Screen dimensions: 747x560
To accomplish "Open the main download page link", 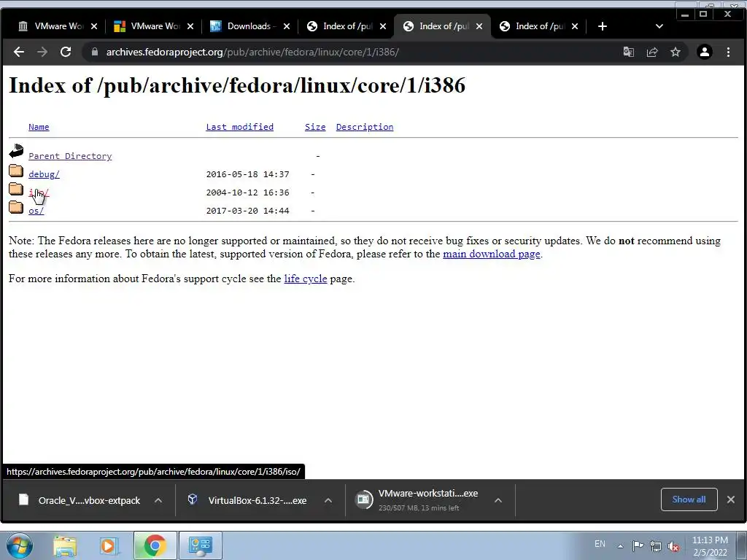I will pos(492,254).
